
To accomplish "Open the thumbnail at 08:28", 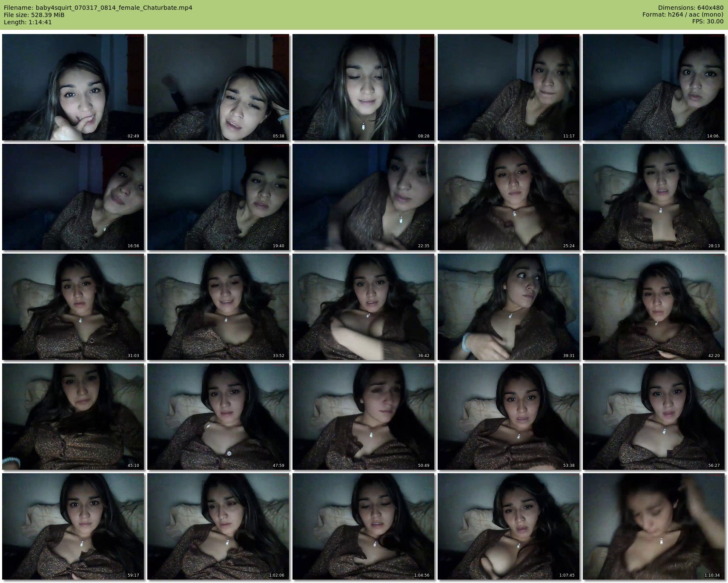I will coord(364,87).
